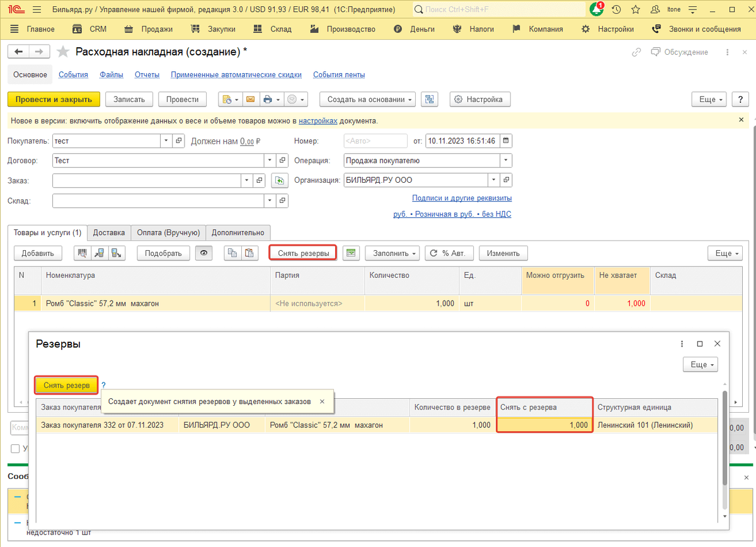
Task: Click the notifications bell icon
Action: pos(596,10)
